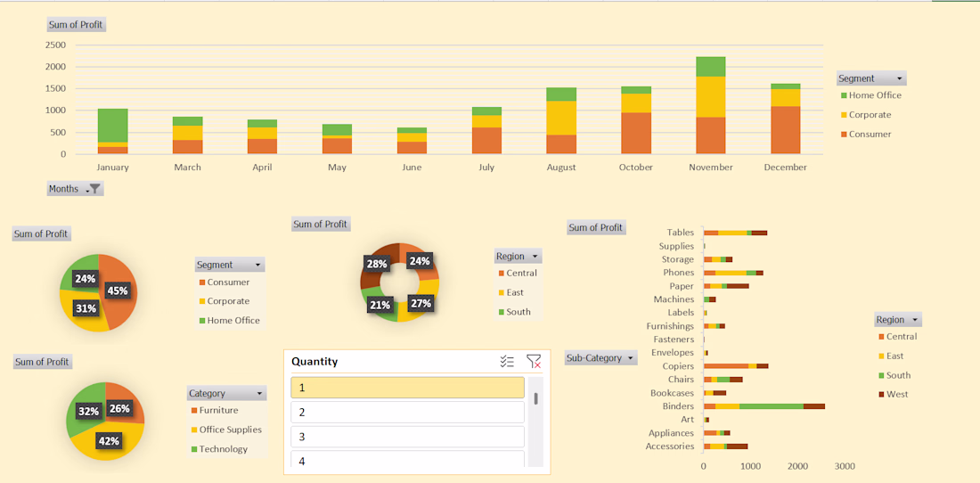
Task: Click Corporate legend swatch in bar chart
Action: point(844,115)
